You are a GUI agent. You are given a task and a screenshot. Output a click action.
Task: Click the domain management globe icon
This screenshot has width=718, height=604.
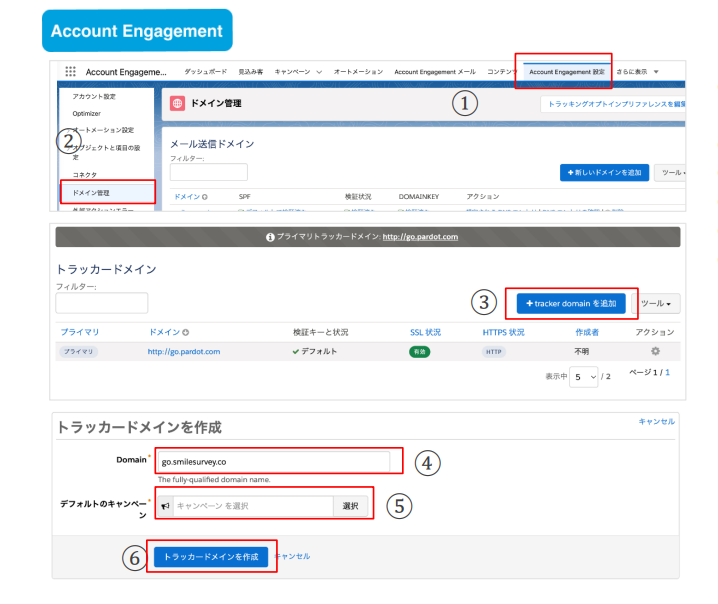tap(177, 103)
